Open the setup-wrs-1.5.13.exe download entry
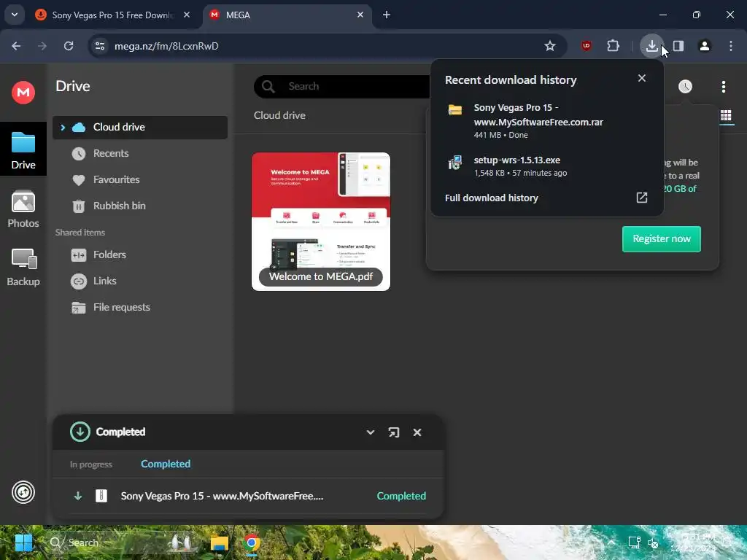Viewport: 747px width, 560px height. click(x=546, y=166)
